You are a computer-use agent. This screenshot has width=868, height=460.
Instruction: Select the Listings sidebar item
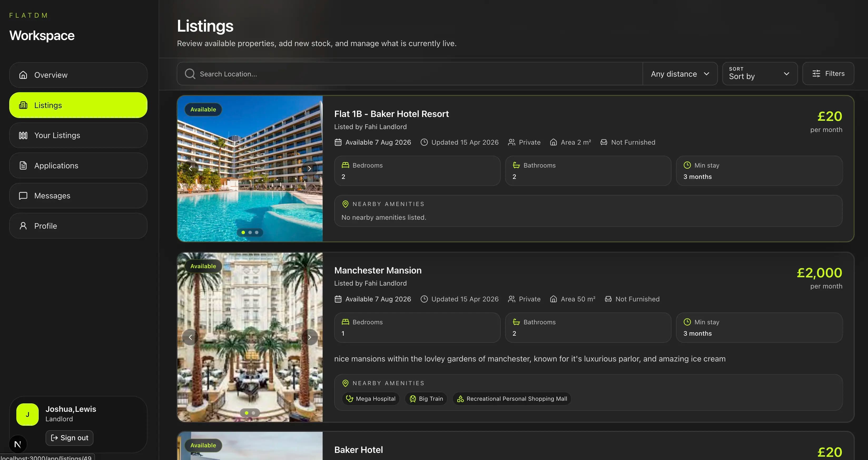coord(78,105)
